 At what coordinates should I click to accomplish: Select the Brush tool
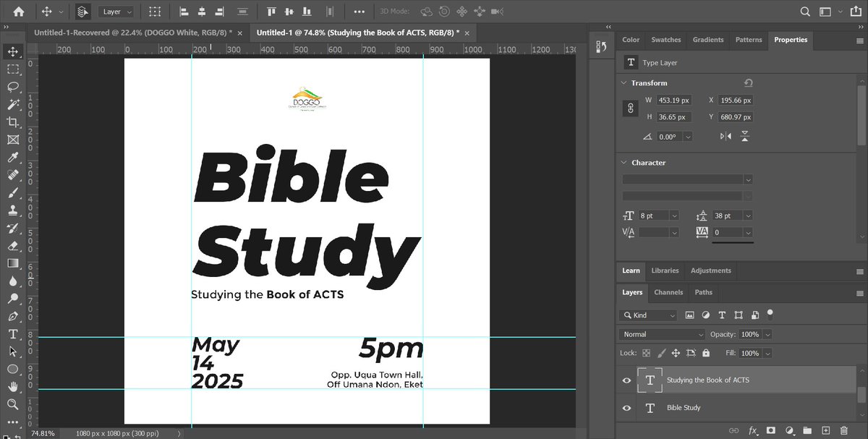pyautogui.click(x=13, y=193)
